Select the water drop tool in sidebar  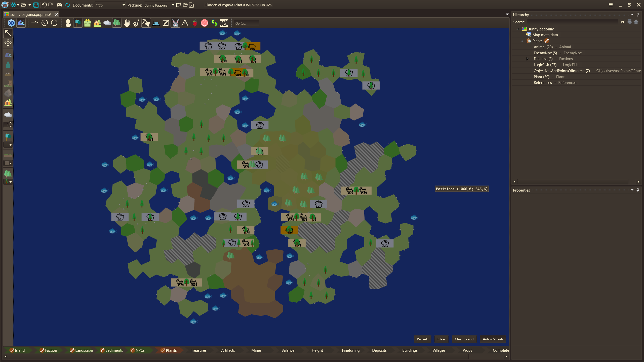[x=8, y=65]
